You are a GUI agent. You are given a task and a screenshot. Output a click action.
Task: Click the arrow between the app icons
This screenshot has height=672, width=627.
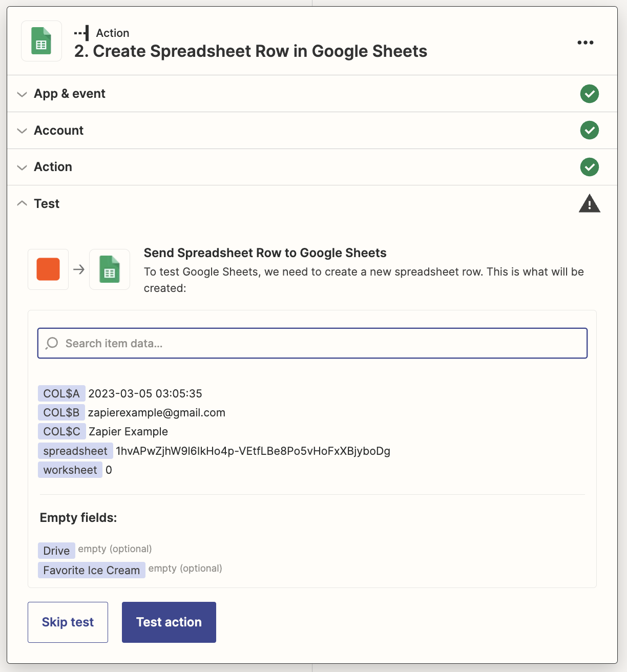pos(79,269)
